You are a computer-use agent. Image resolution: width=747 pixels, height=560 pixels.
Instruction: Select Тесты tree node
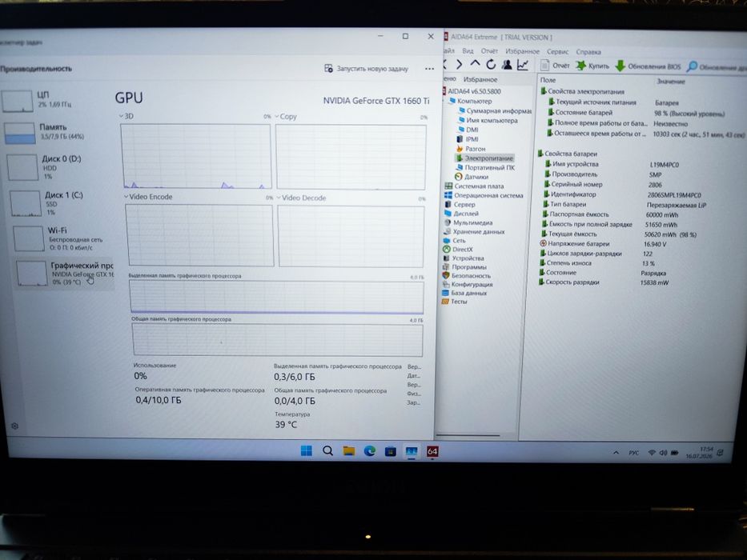455,302
